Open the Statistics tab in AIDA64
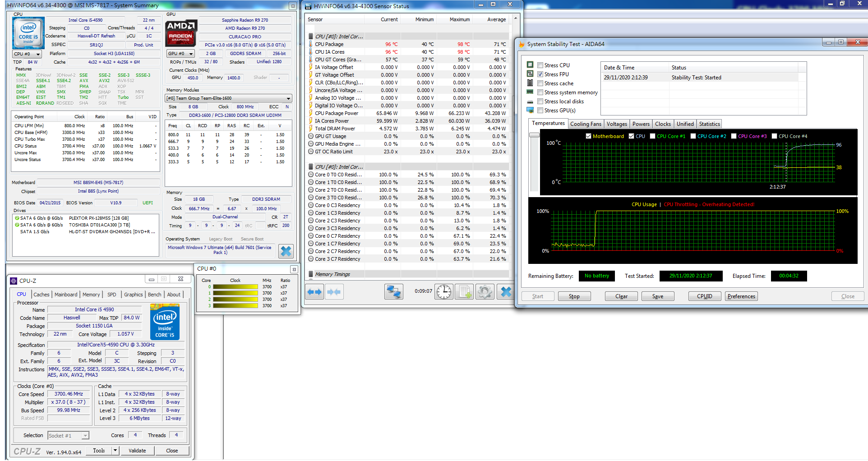868x461 pixels. [709, 124]
